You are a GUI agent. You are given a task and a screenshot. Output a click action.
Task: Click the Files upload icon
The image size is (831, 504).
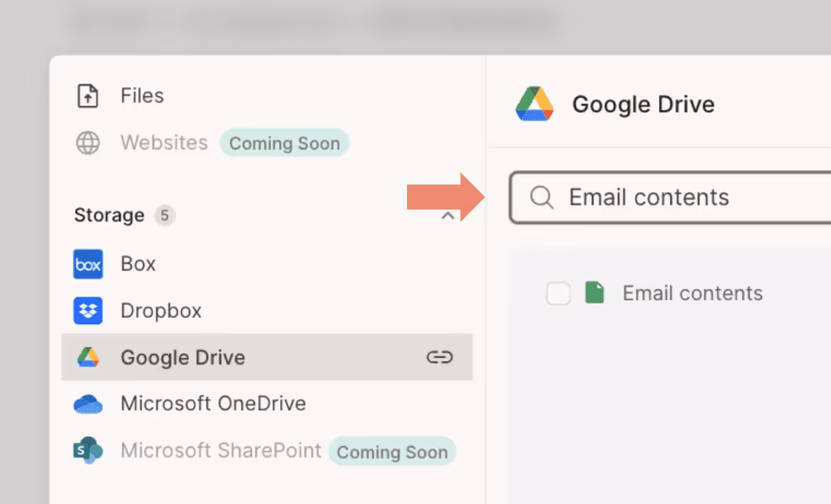pos(88,96)
